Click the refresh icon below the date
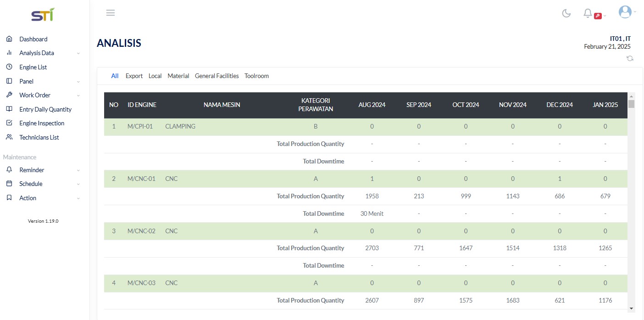 tap(630, 58)
